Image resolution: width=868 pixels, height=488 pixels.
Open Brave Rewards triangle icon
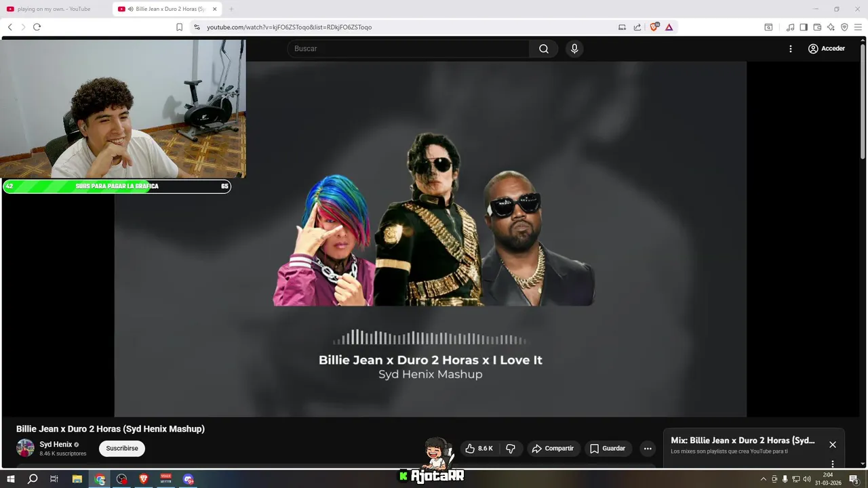click(x=669, y=27)
